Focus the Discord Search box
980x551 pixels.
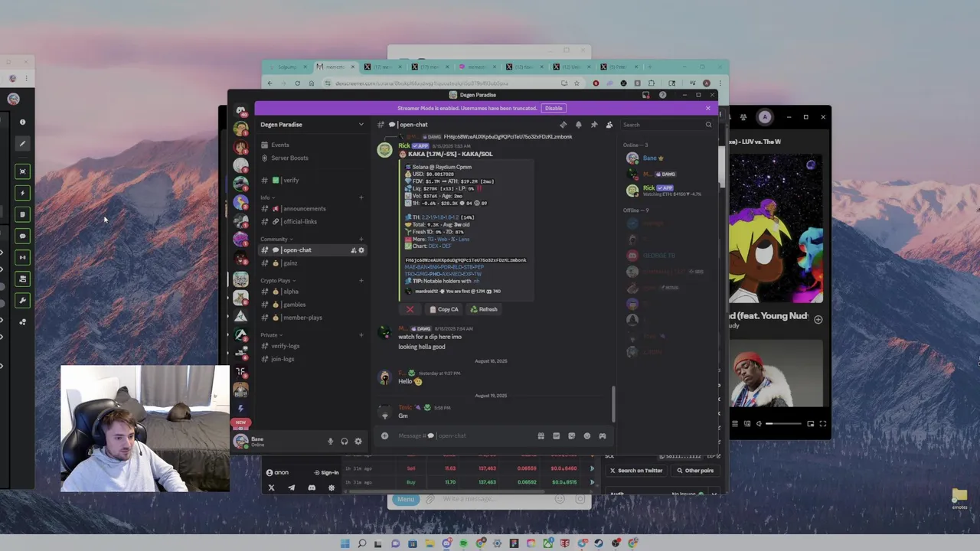coord(667,125)
